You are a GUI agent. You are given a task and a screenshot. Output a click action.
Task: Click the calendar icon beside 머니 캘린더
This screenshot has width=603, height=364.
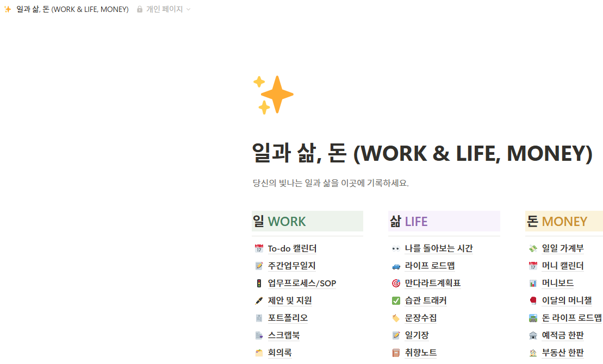533,266
